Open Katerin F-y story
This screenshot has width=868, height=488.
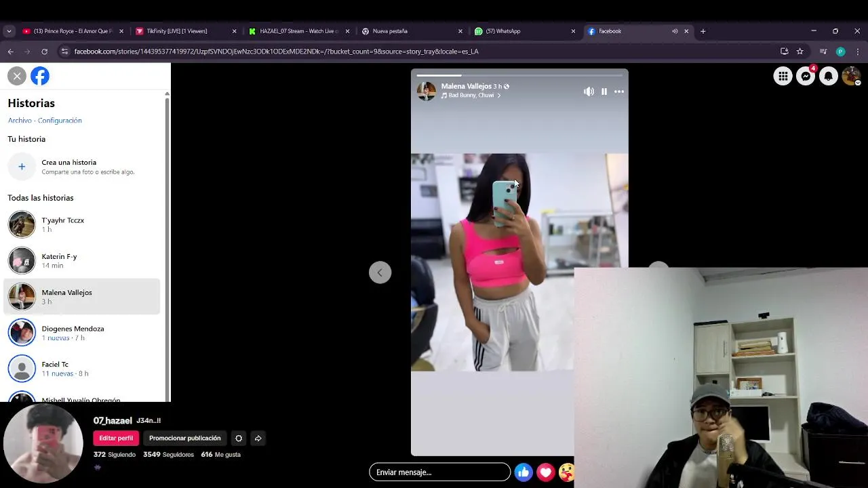coord(82,260)
